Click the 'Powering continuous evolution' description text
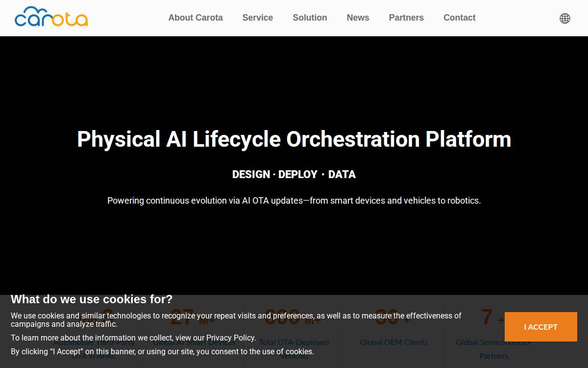 294,201
